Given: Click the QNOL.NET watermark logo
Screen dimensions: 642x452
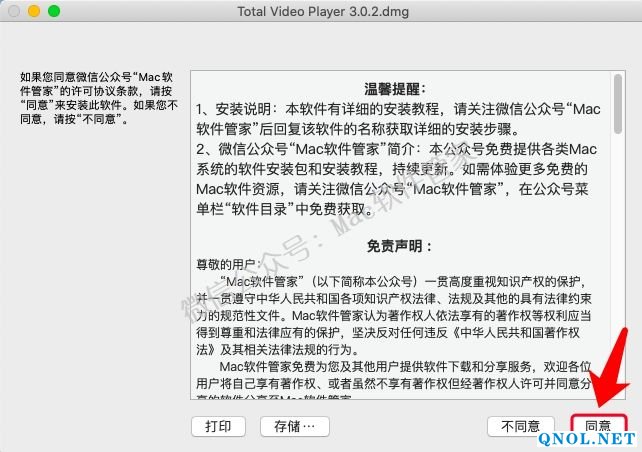Looking at the screenshot, I should [x=587, y=439].
